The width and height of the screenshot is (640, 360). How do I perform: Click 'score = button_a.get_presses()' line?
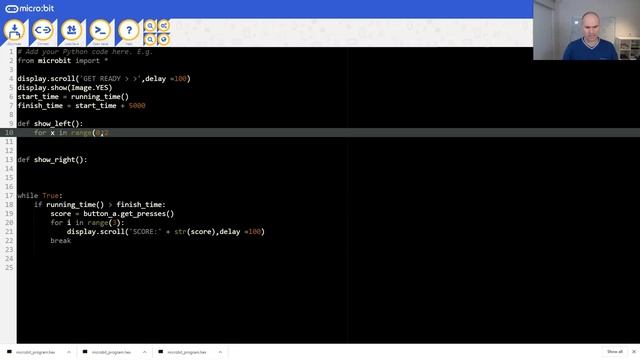[112, 213]
